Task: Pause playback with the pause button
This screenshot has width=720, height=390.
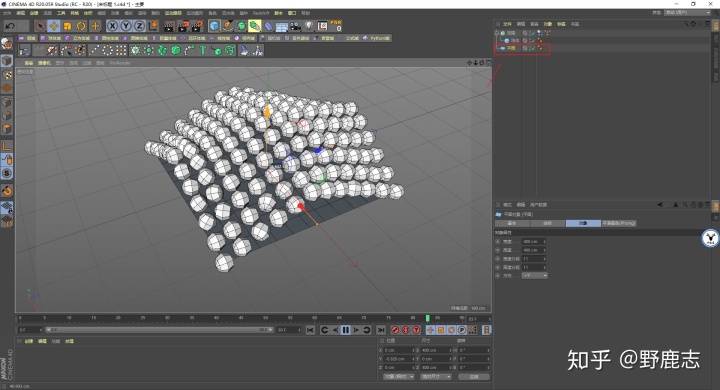Action: [x=346, y=330]
